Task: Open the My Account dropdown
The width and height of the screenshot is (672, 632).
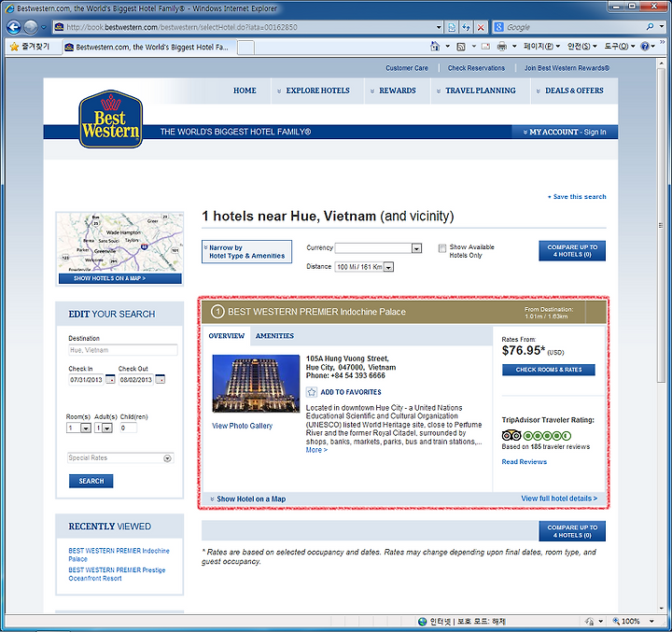Action: [x=565, y=132]
